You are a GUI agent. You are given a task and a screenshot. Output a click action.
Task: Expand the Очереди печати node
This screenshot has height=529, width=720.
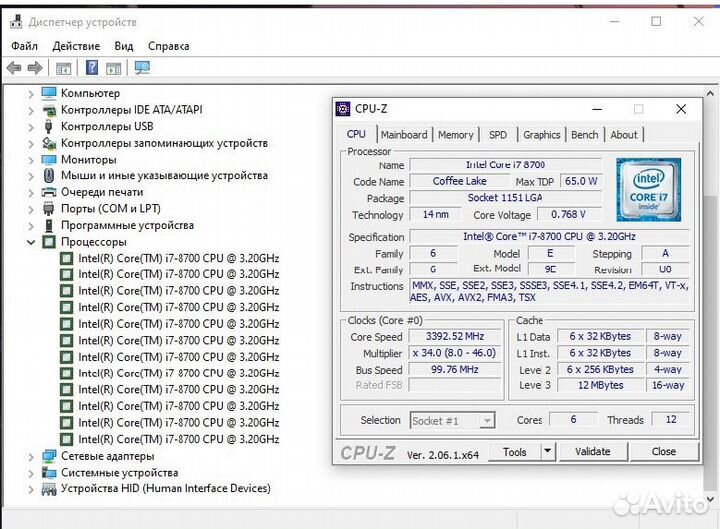click(x=30, y=193)
